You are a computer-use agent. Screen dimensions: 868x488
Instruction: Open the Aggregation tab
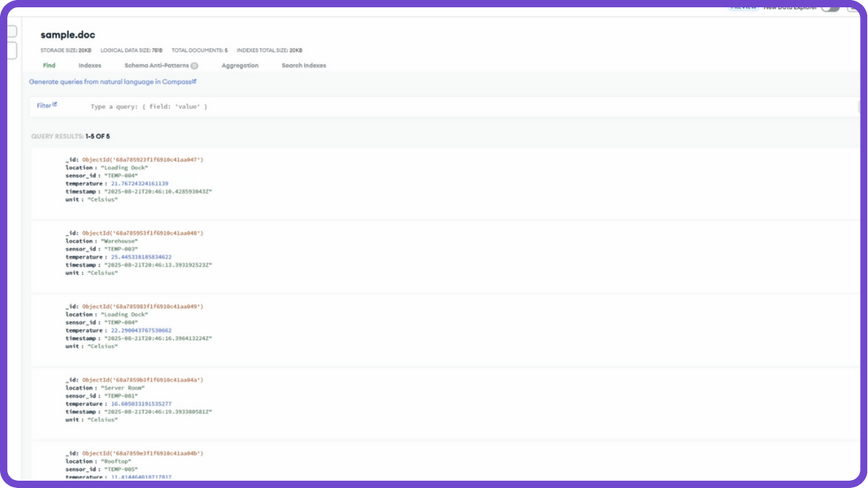[x=240, y=65]
